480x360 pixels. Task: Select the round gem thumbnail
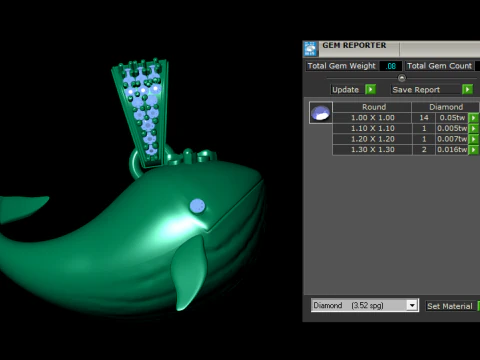[320, 113]
